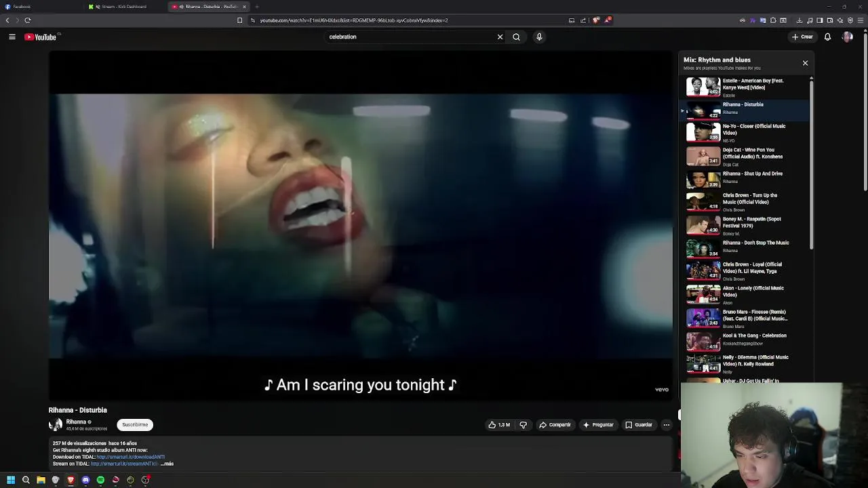Screen dimensions: 868x488
Task: Go to YouTube home via logo
Action: 41,37
